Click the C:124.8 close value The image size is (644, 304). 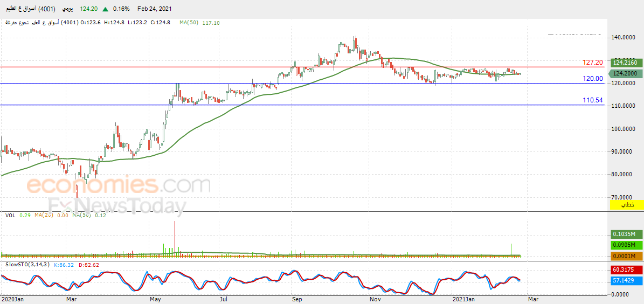click(160, 23)
